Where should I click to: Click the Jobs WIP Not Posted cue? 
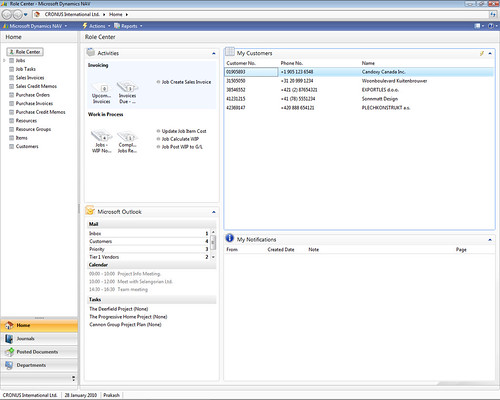coord(101,142)
